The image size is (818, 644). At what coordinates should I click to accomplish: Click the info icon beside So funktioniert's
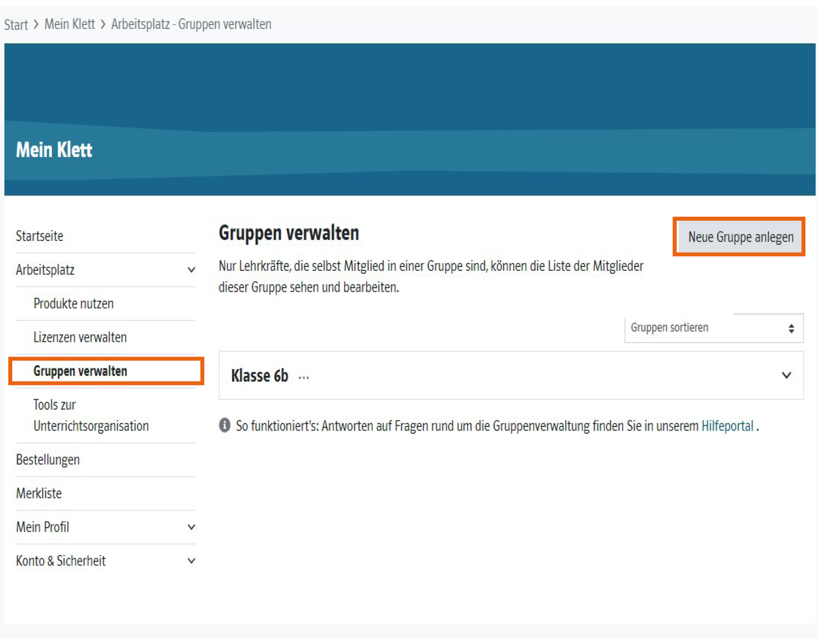click(224, 425)
